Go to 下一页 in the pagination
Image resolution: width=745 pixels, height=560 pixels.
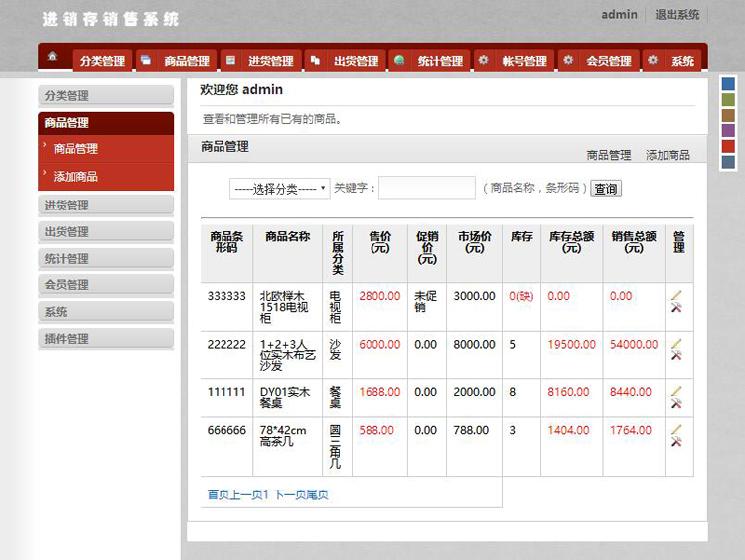(x=289, y=494)
